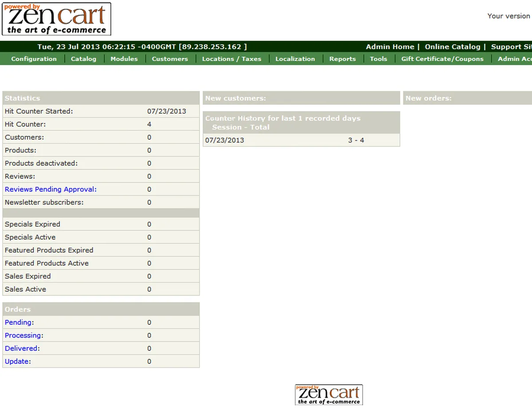
Task: Click the Reviews: statistic label
Action: click(x=20, y=176)
